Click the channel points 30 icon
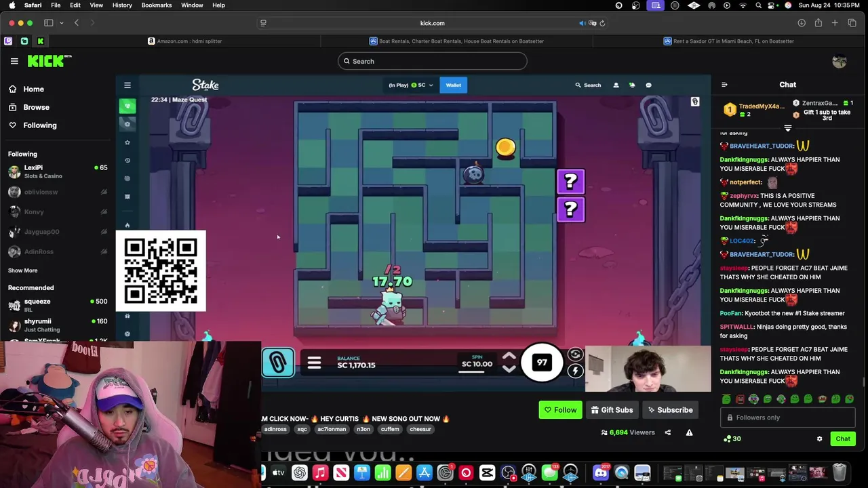The image size is (868, 488). [732, 439]
